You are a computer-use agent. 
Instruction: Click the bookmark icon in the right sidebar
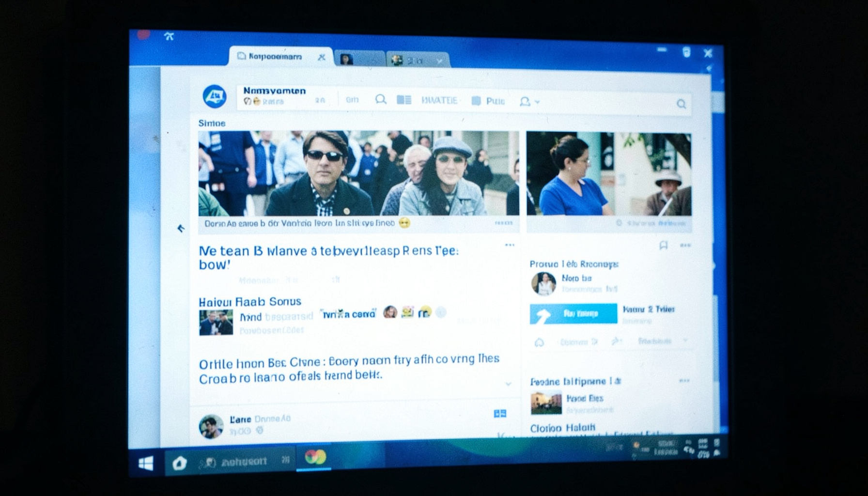664,246
